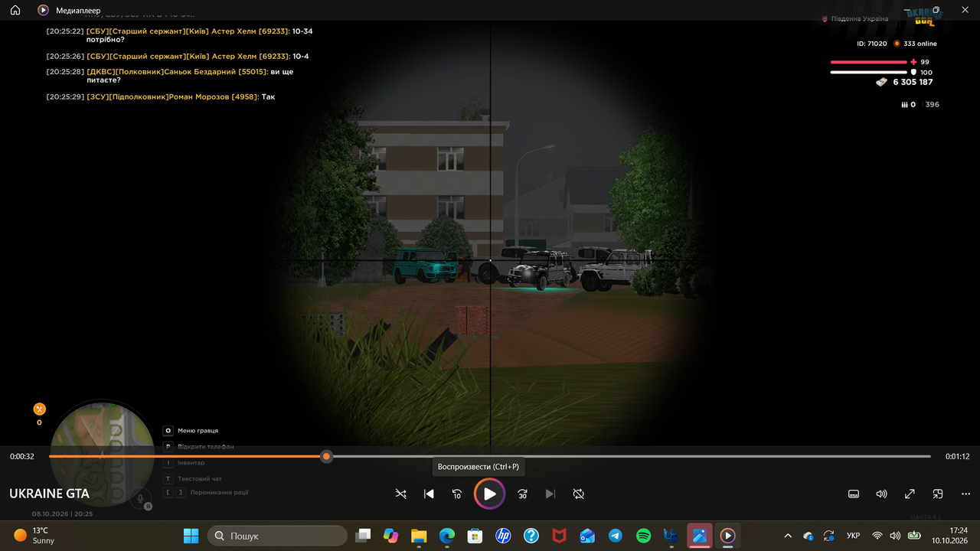Open the Windows Start menu
Screen dimensions: 980x551
(x=191, y=536)
